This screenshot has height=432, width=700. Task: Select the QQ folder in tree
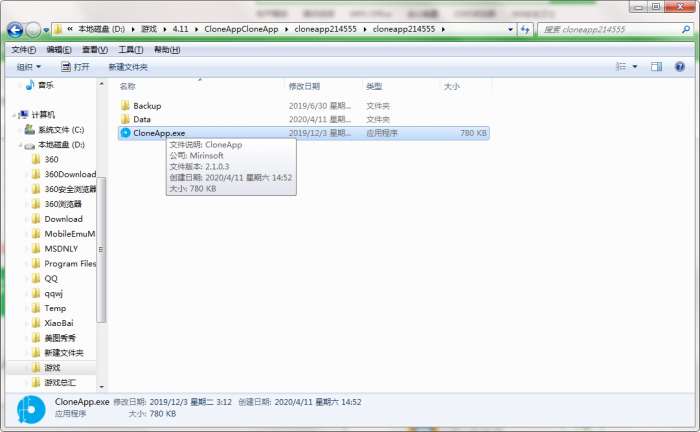tap(51, 278)
